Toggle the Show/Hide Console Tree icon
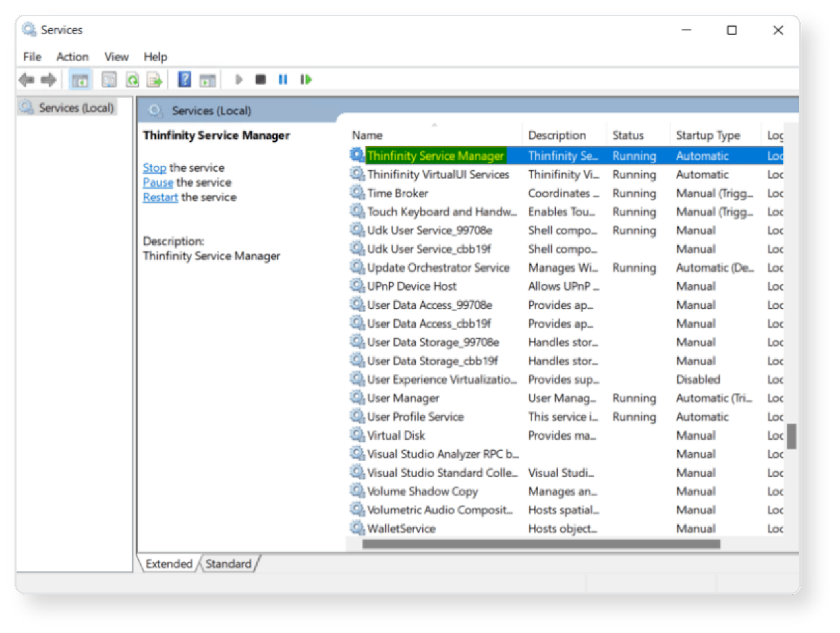 point(80,80)
